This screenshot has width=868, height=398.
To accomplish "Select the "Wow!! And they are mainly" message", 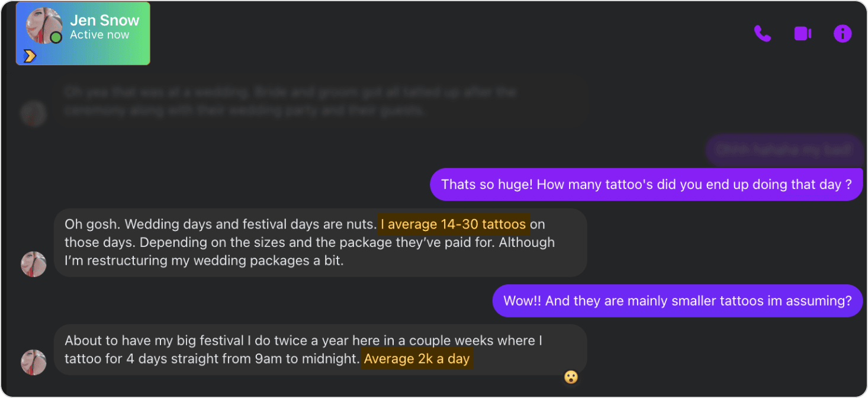I will (x=677, y=300).
